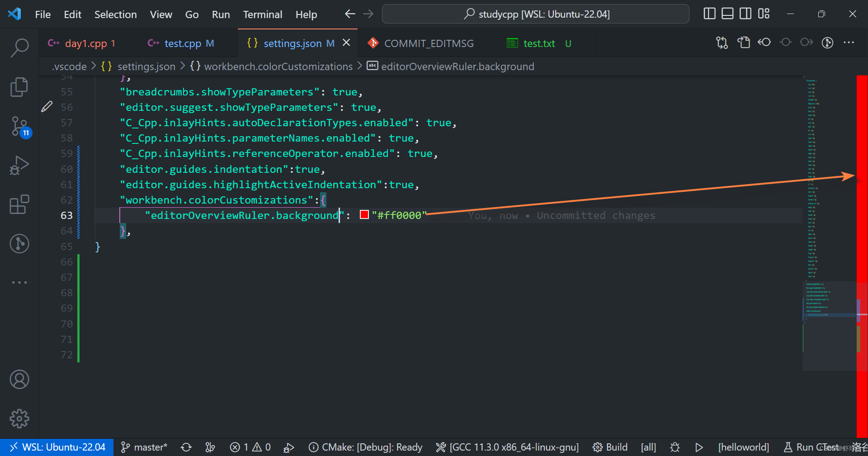Open the settings.json breadcrumb dropdown
Viewport: 868px width, 456px height.
(138, 66)
